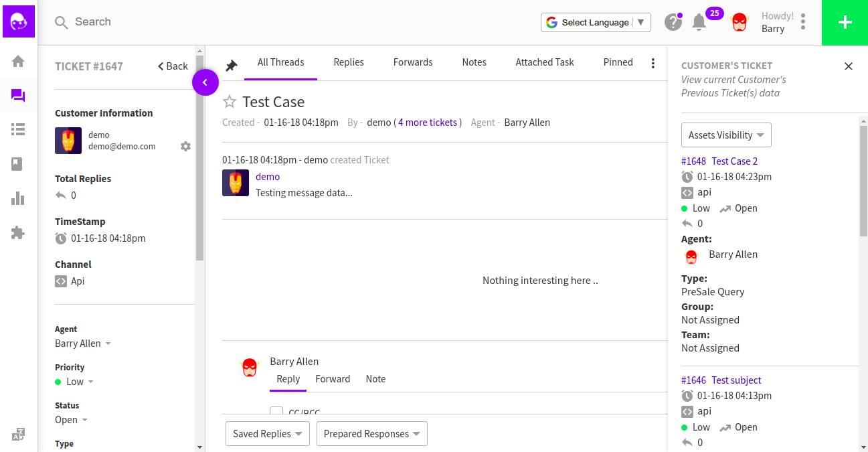Open the Assets Visibility dropdown

point(726,135)
